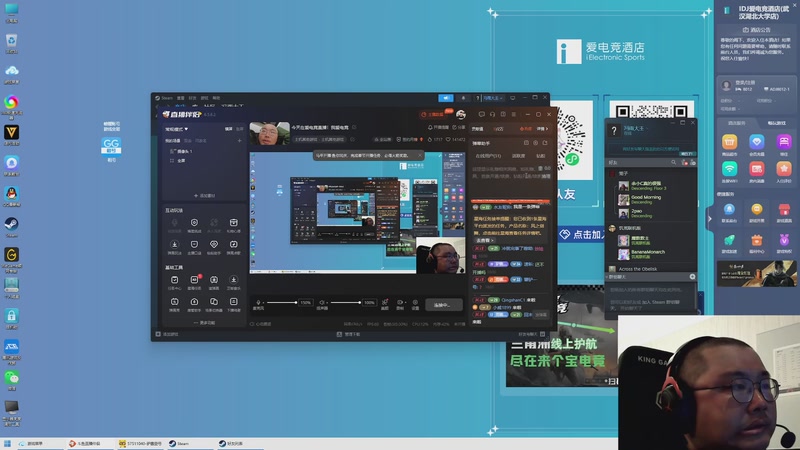Open the 商品超市 basket icon in hotel sidebar
800x450 pixels.
click(729, 142)
